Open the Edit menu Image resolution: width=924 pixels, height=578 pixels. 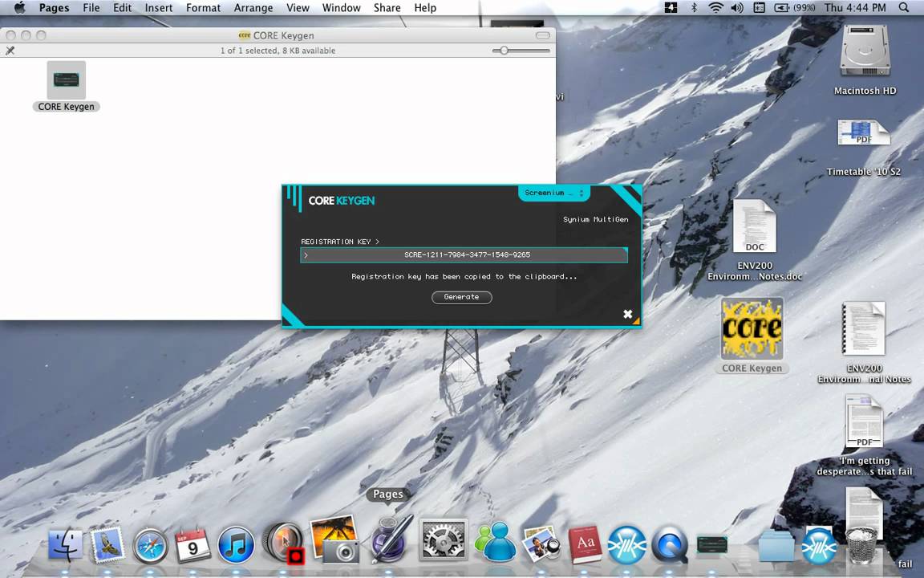[123, 8]
